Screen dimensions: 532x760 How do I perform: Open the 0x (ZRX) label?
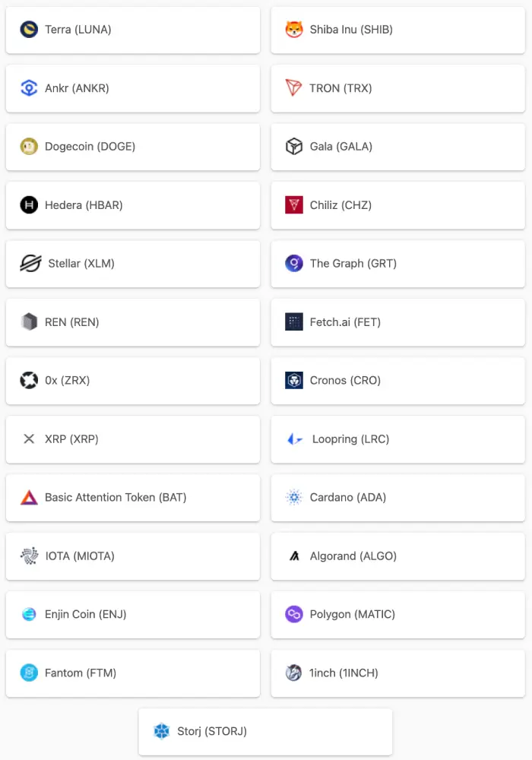pos(68,381)
